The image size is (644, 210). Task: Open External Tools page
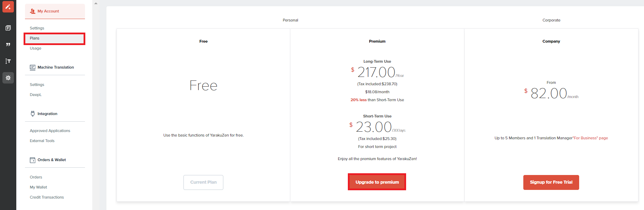[42, 141]
